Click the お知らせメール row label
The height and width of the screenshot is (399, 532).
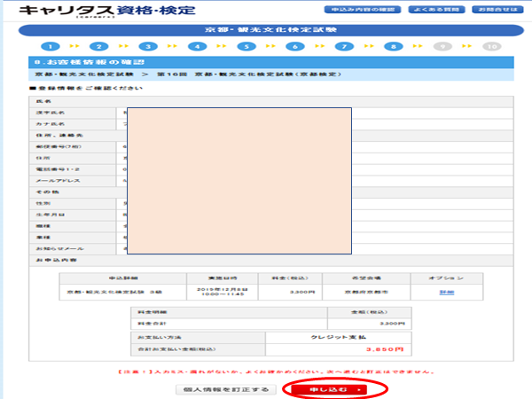(x=60, y=248)
